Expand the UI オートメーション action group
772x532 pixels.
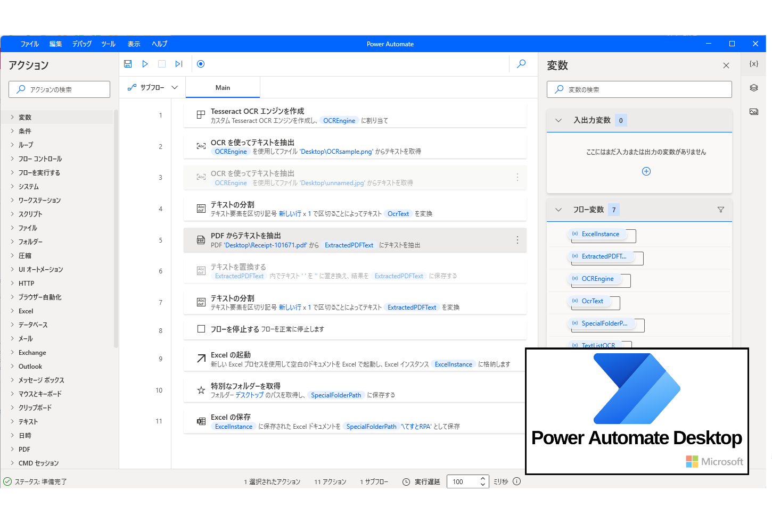13,269
